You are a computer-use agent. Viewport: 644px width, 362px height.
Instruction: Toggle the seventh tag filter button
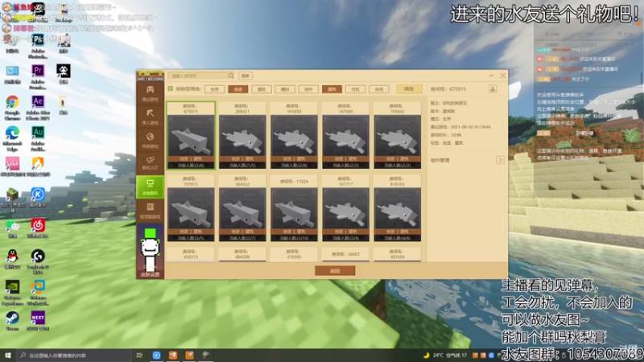coord(355,89)
